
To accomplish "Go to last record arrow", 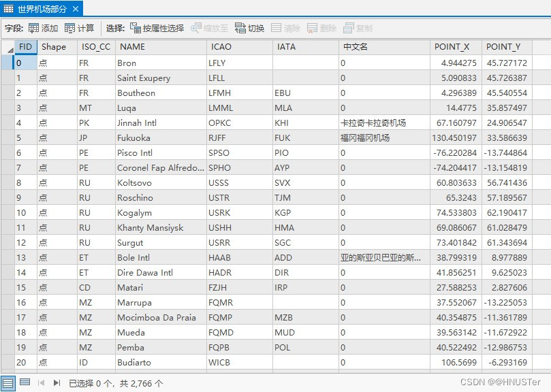I will pos(57,382).
